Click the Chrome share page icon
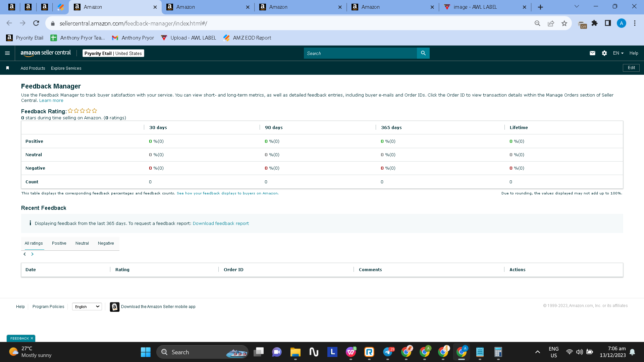Screen dimensions: 644x362 [x=551, y=23]
